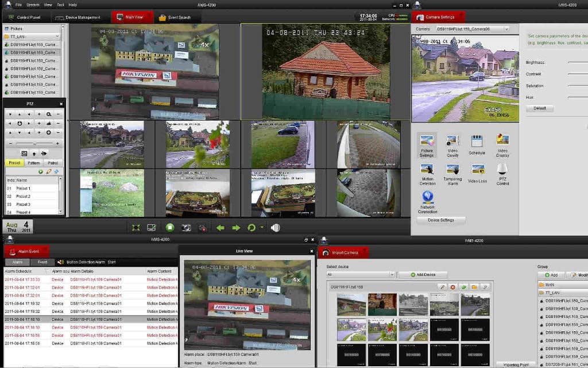Screen dimensions: 588x368
Task: Open the Select device dropdown showing All
Action: (x=360, y=275)
